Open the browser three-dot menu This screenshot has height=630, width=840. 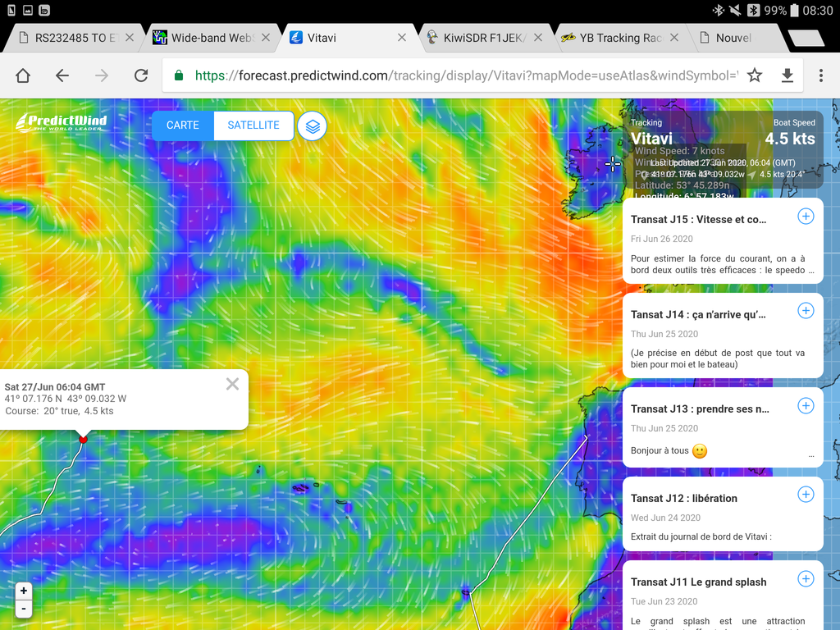[820, 75]
